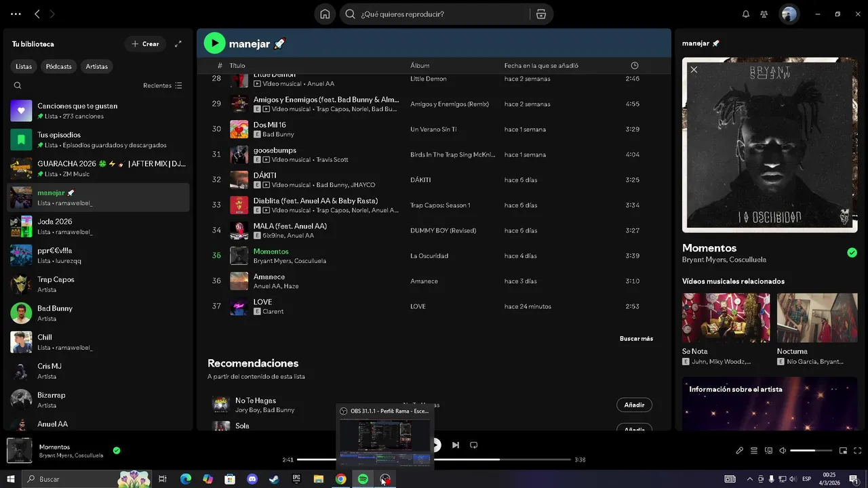Image resolution: width=868 pixels, height=488 pixels.
Task: Open notifications bell icon
Action: pos(746,14)
